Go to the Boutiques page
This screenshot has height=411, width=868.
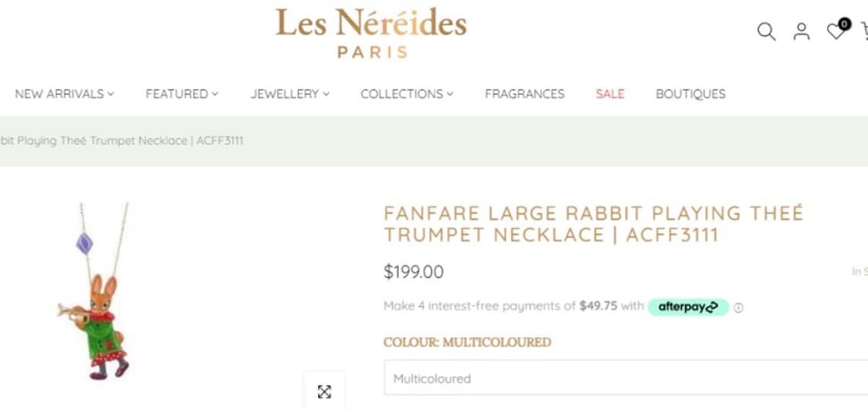[x=691, y=94]
